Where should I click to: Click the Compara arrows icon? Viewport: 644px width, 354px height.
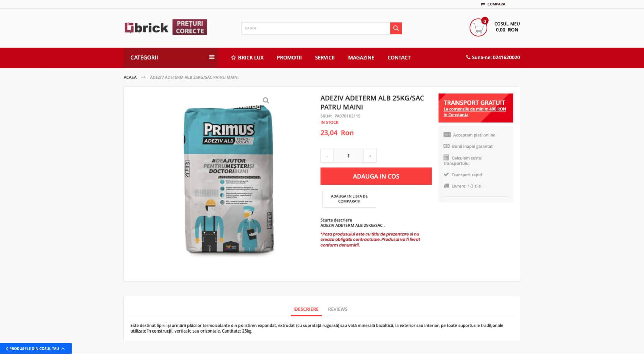point(483,4)
